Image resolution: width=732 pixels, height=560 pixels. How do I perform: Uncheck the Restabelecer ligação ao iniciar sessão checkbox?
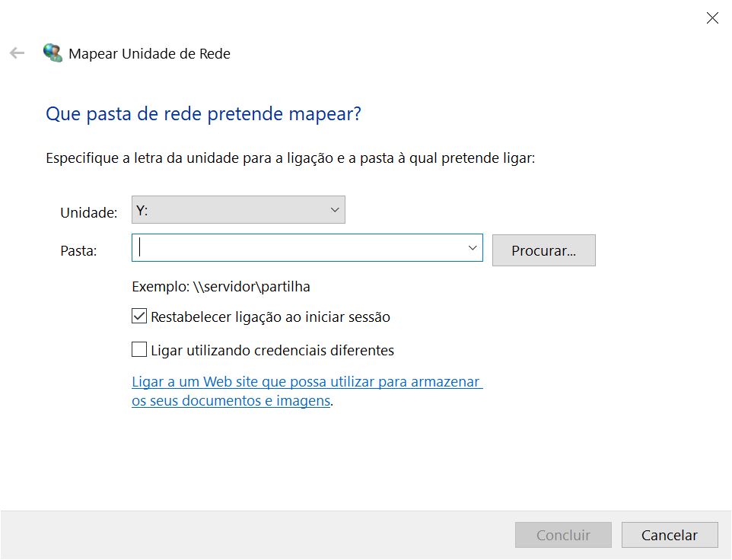pyautogui.click(x=139, y=317)
